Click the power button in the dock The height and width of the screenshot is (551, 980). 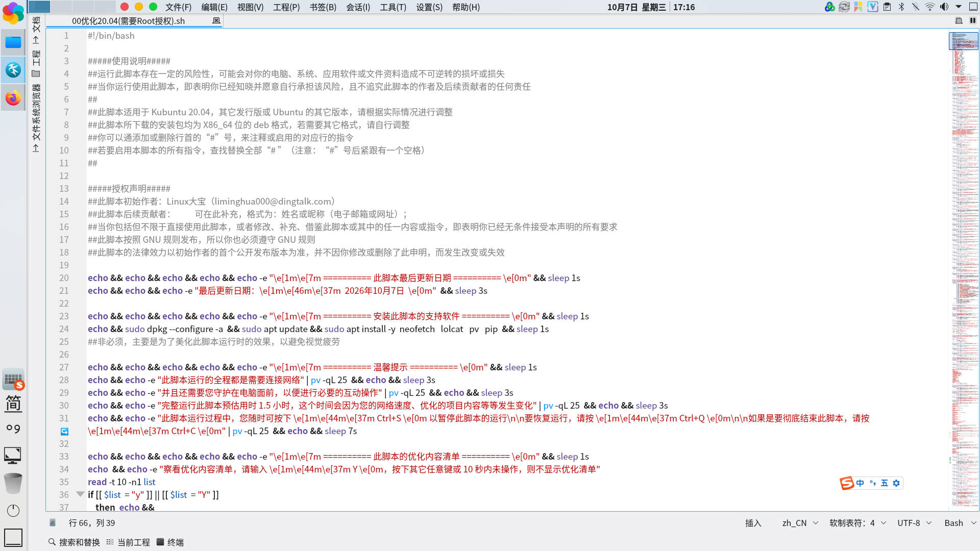(x=13, y=511)
